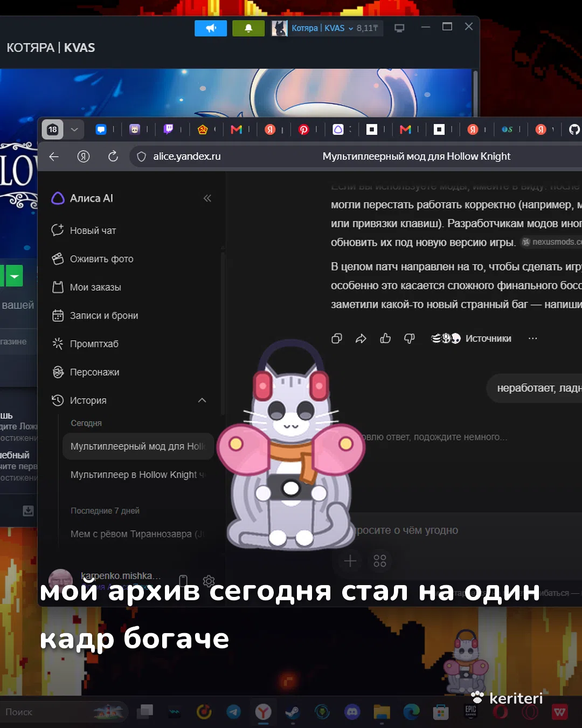Open Discord from the taskbar

352,712
